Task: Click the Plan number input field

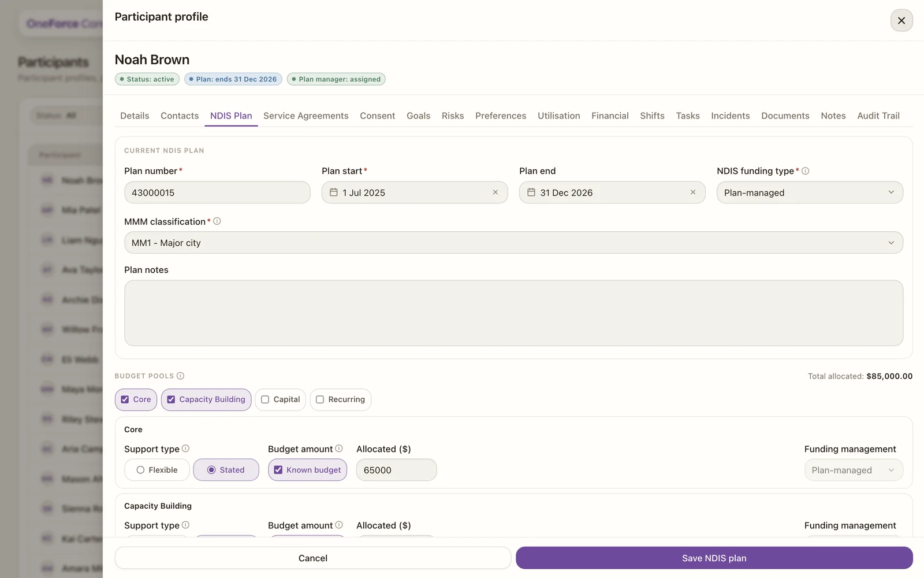Action: (x=217, y=192)
